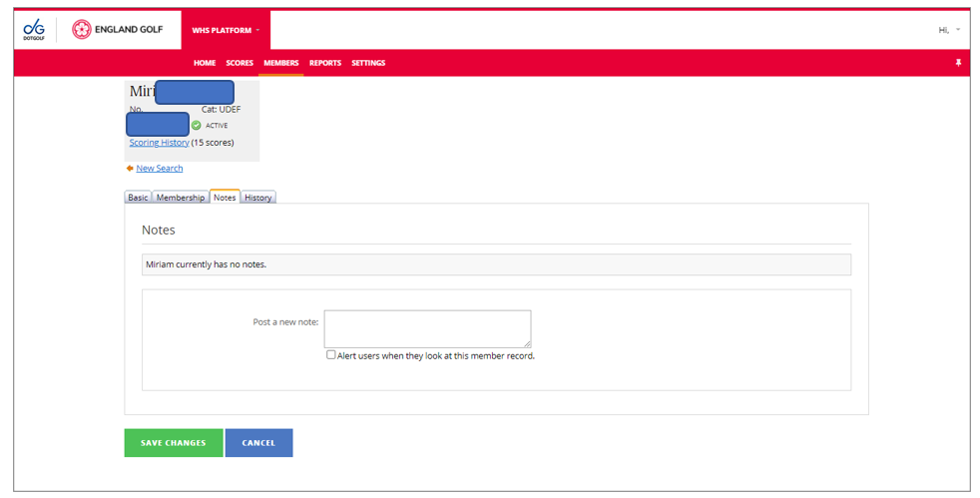
Task: Click the orange back arrow beside New Search
Action: coord(130,168)
